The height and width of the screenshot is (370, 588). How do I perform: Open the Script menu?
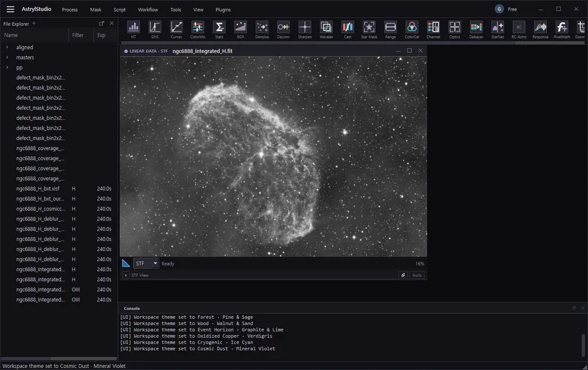pos(119,10)
